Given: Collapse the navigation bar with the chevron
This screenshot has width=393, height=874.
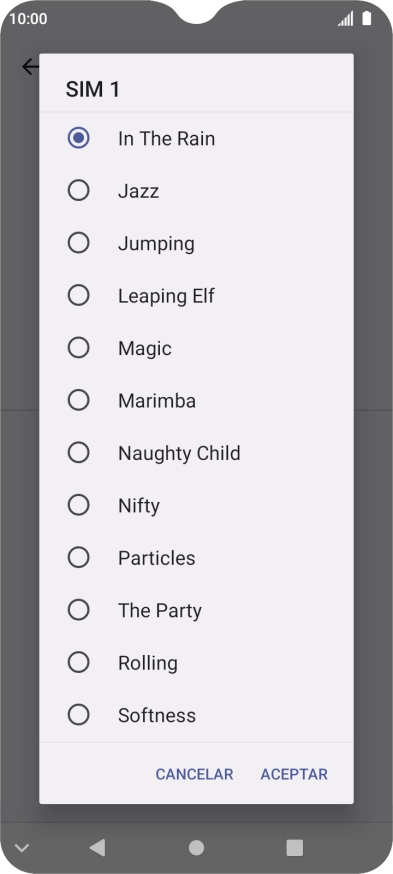Looking at the screenshot, I should (x=22, y=848).
